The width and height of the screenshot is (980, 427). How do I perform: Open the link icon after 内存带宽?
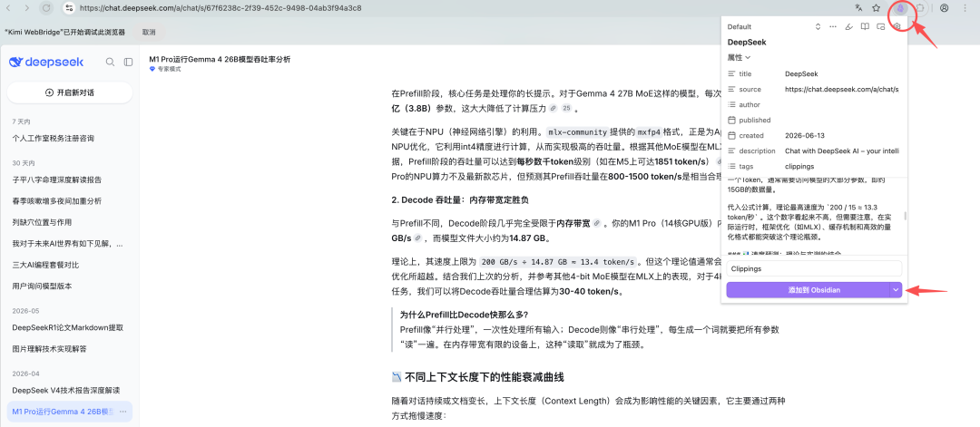coord(597,223)
